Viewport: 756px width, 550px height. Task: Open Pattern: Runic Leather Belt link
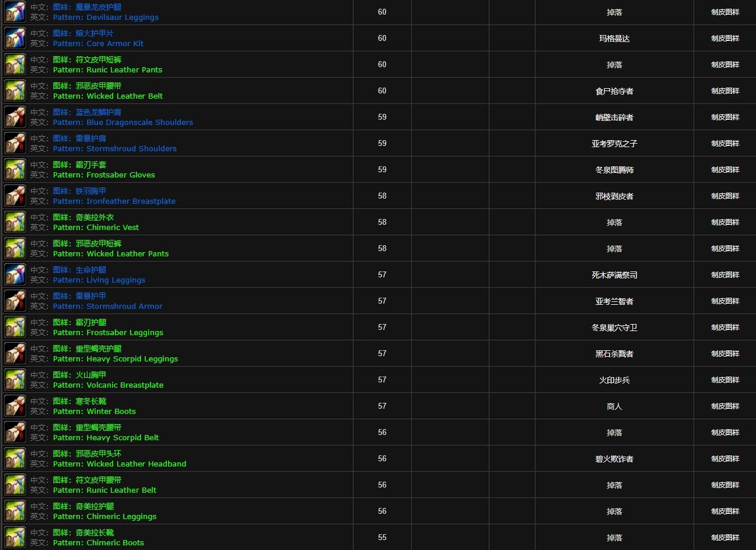[x=104, y=490]
